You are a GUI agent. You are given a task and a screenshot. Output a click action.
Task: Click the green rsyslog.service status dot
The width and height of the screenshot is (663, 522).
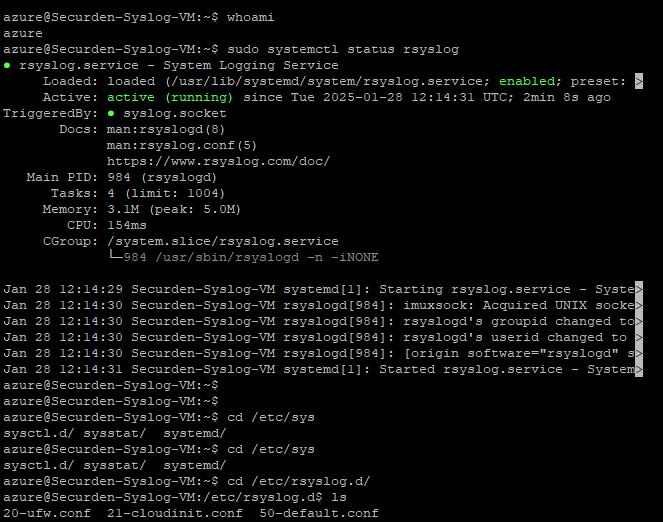[7, 66]
